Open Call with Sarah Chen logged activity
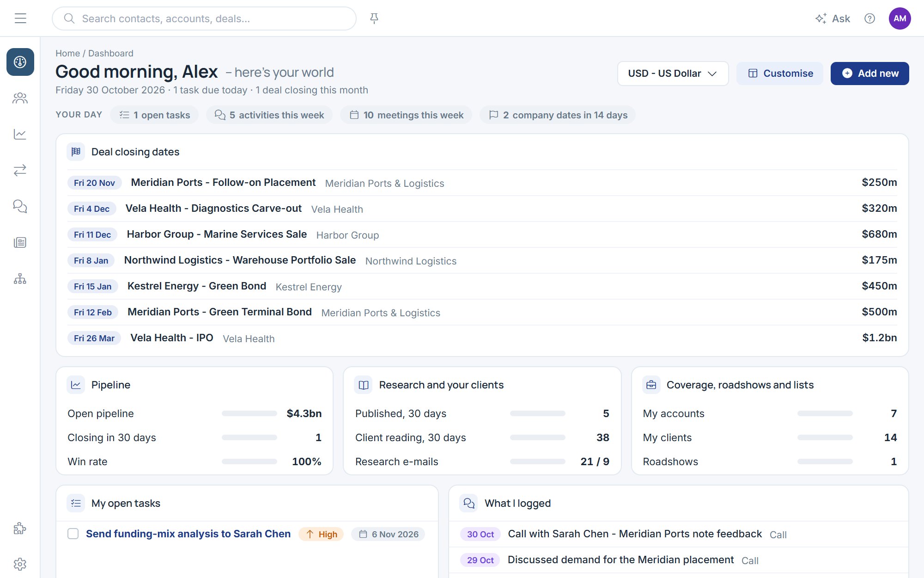924x578 pixels. pos(679,534)
